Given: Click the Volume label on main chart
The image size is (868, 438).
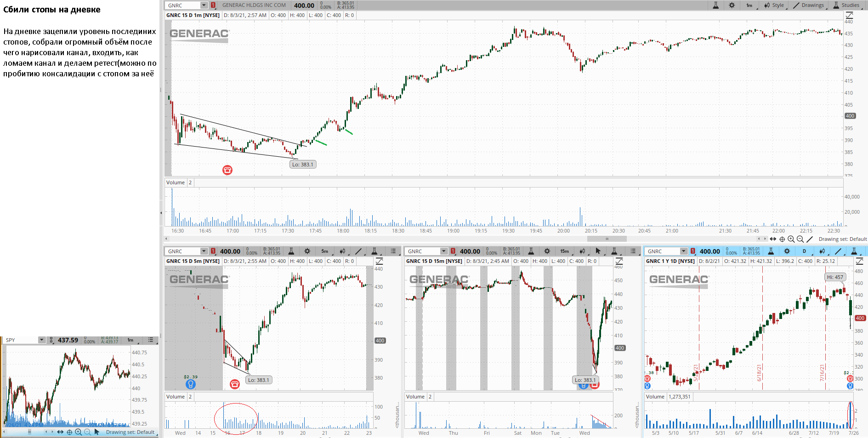Looking at the screenshot, I should [x=176, y=182].
